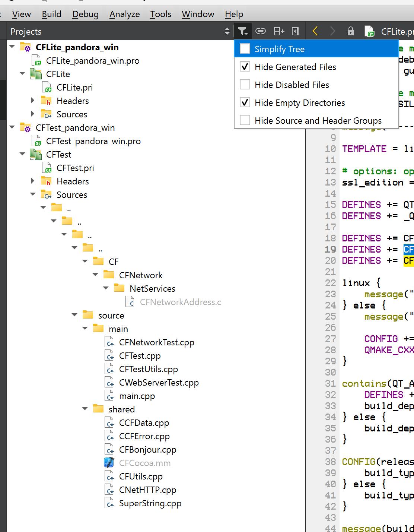Select CNetHTTP.cpp file
414x532 pixels.
pos(148,490)
